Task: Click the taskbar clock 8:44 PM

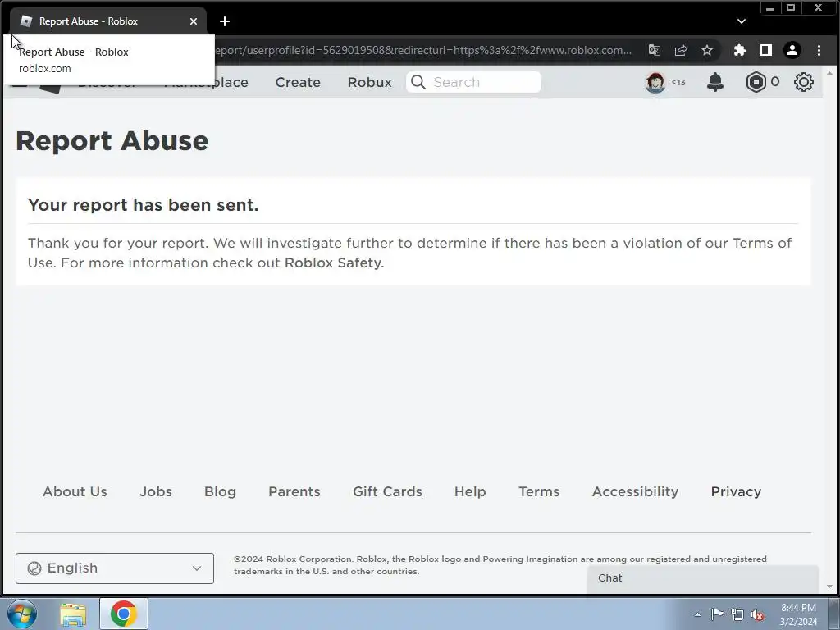Action: (798, 608)
